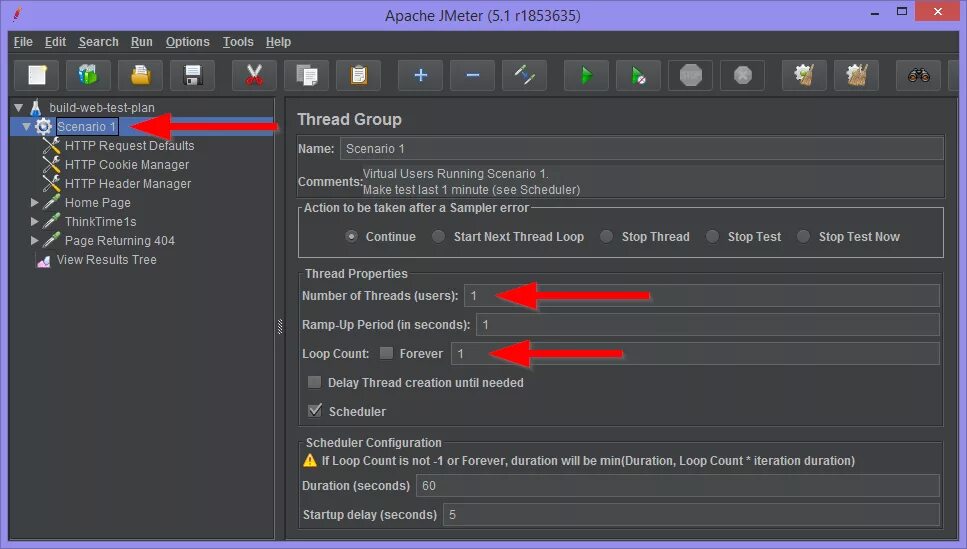Click the Cut scissors icon
The width and height of the screenshot is (967, 549).
click(254, 76)
